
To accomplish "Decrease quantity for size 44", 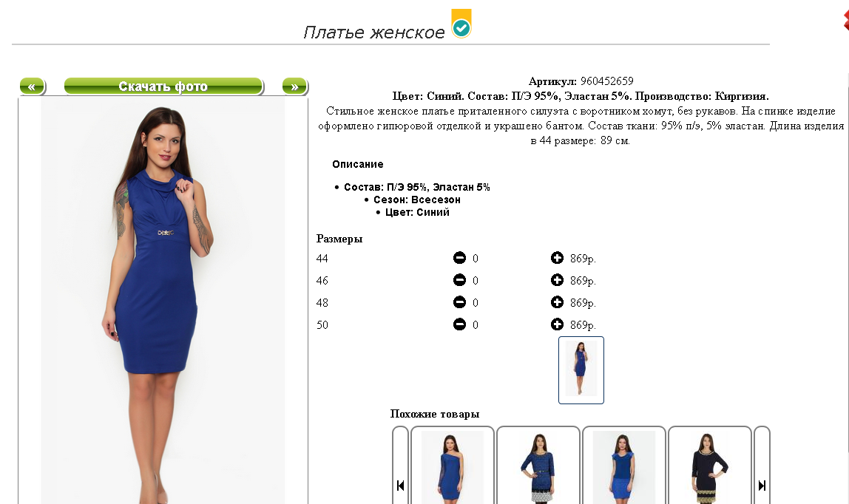I will (x=459, y=258).
